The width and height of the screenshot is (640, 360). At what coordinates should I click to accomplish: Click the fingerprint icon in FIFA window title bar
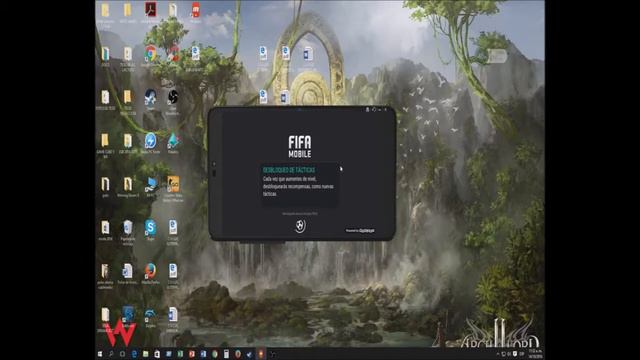(367, 109)
